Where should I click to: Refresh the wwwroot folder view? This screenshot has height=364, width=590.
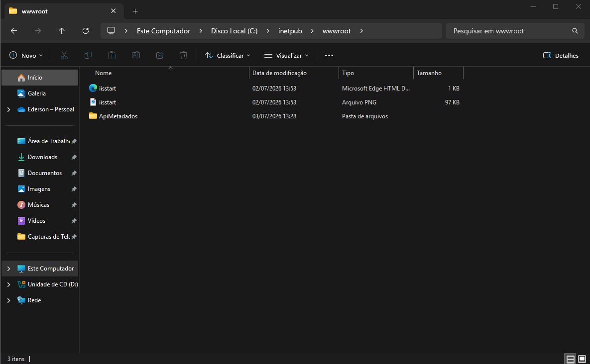[86, 31]
